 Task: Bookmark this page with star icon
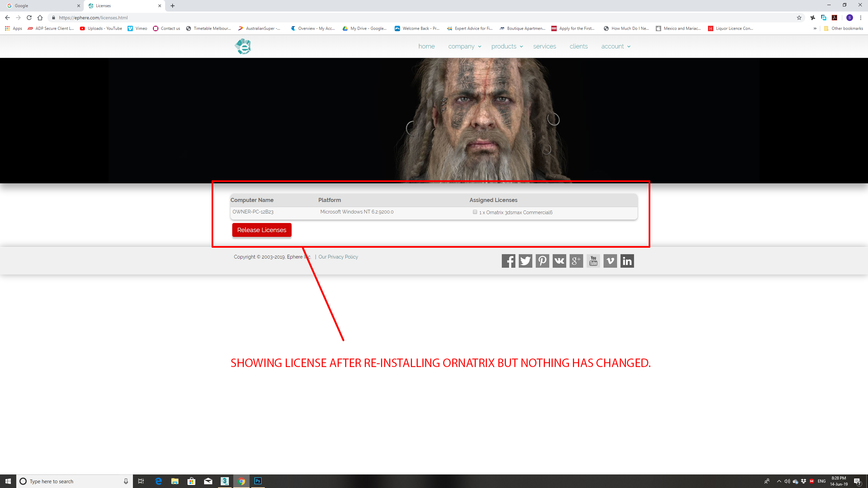pyautogui.click(x=799, y=18)
